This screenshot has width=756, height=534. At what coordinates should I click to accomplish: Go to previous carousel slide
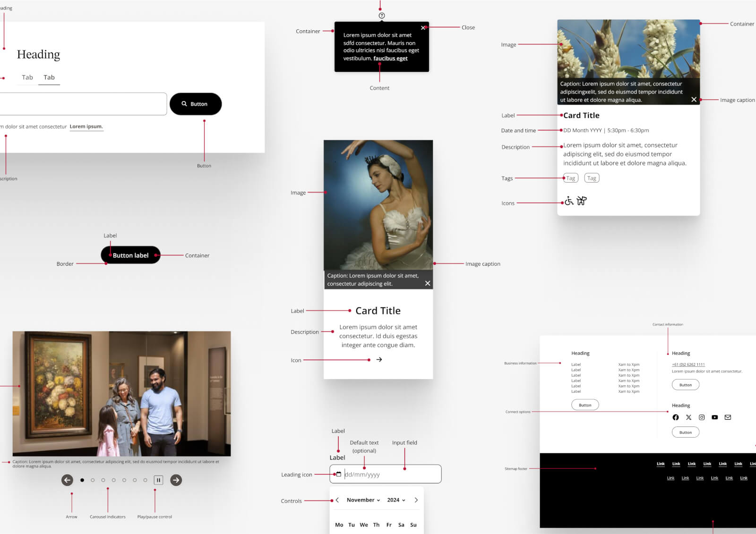pos(67,480)
